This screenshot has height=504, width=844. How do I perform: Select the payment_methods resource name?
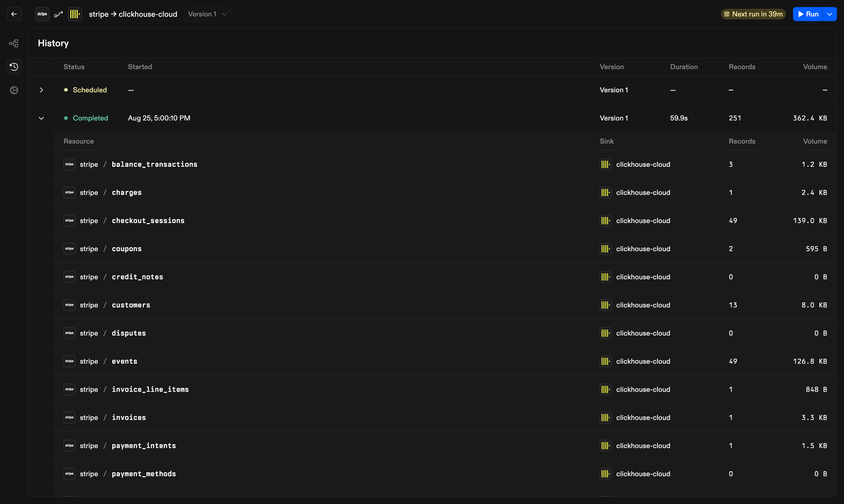(144, 474)
